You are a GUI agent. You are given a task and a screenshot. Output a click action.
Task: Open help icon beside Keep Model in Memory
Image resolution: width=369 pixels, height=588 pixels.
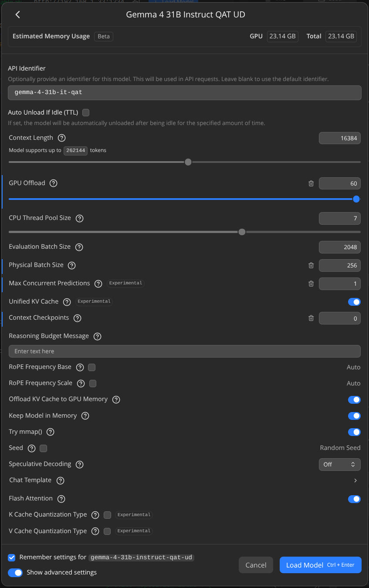[85, 416]
